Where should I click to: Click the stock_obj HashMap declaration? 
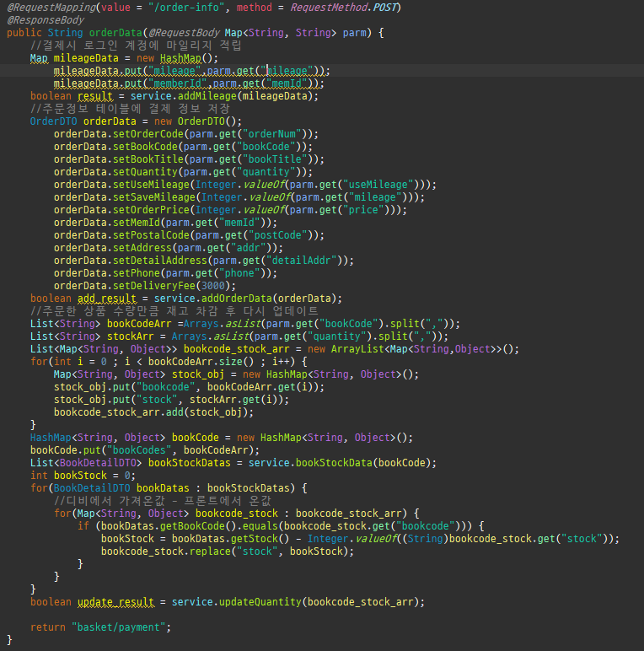coord(236,374)
